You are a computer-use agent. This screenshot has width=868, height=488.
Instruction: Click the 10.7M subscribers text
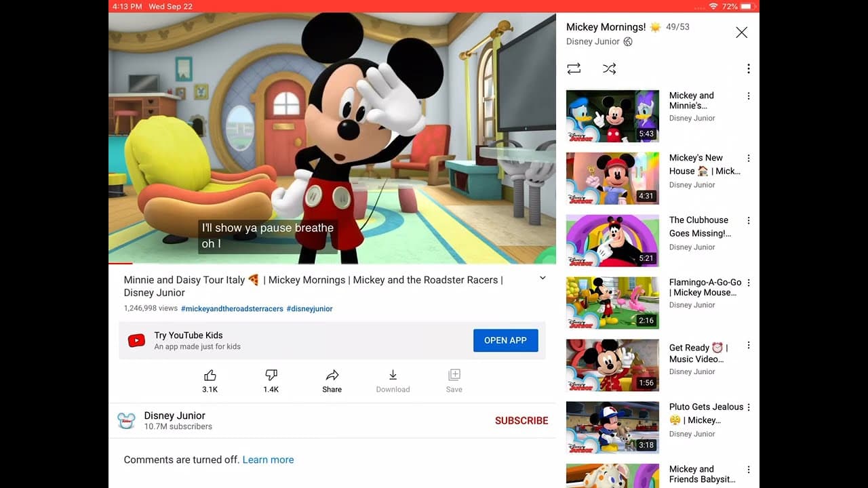pyautogui.click(x=178, y=427)
